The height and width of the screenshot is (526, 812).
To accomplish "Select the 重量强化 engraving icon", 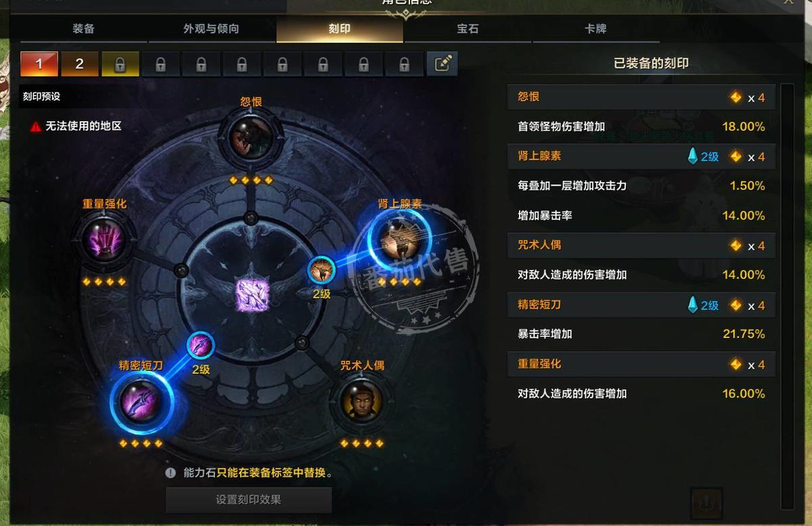I will click(104, 240).
